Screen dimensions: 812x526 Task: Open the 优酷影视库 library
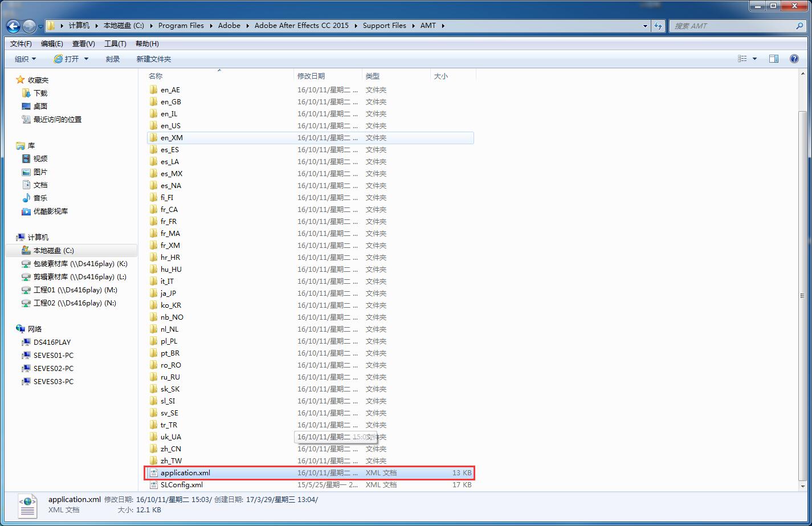[45, 211]
